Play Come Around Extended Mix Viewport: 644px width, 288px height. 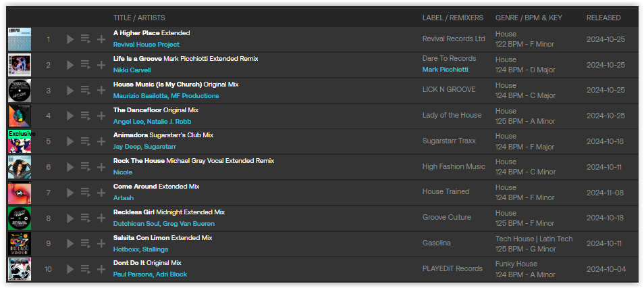70,193
